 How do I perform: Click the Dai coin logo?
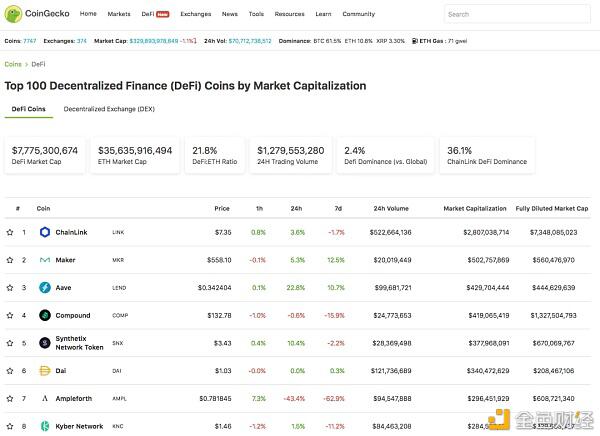point(45,371)
